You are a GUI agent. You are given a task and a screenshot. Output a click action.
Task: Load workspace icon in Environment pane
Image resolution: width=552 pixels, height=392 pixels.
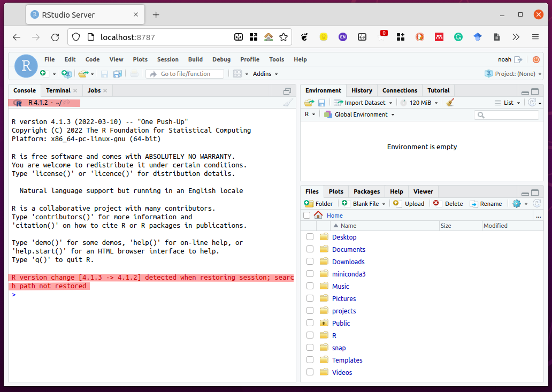(309, 103)
